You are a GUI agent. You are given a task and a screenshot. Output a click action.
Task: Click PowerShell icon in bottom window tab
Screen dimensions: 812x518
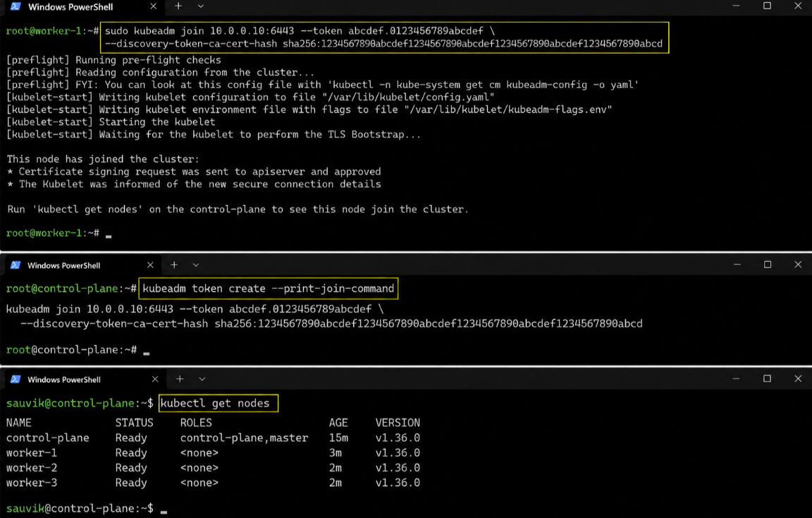pyautogui.click(x=16, y=379)
